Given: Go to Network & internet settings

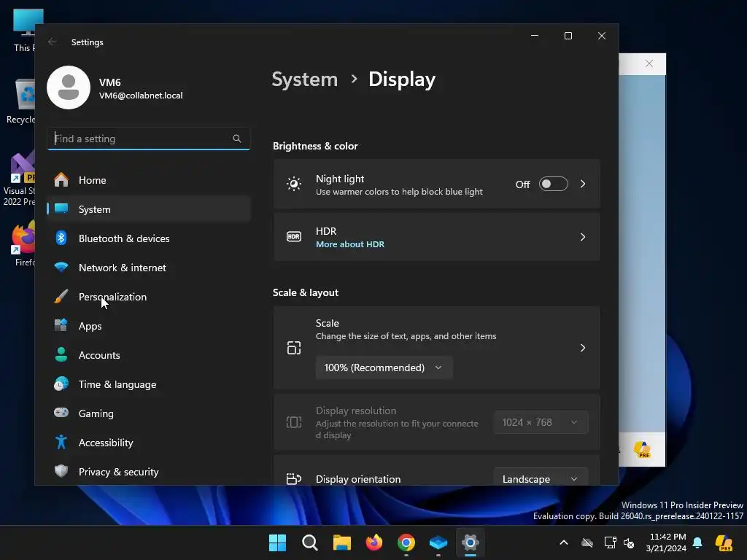Looking at the screenshot, I should click(x=149, y=267).
